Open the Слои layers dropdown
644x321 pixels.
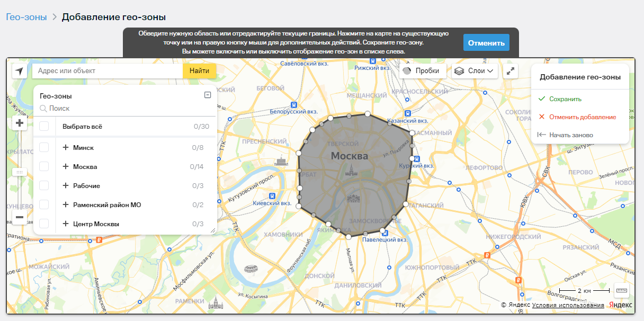coord(475,71)
